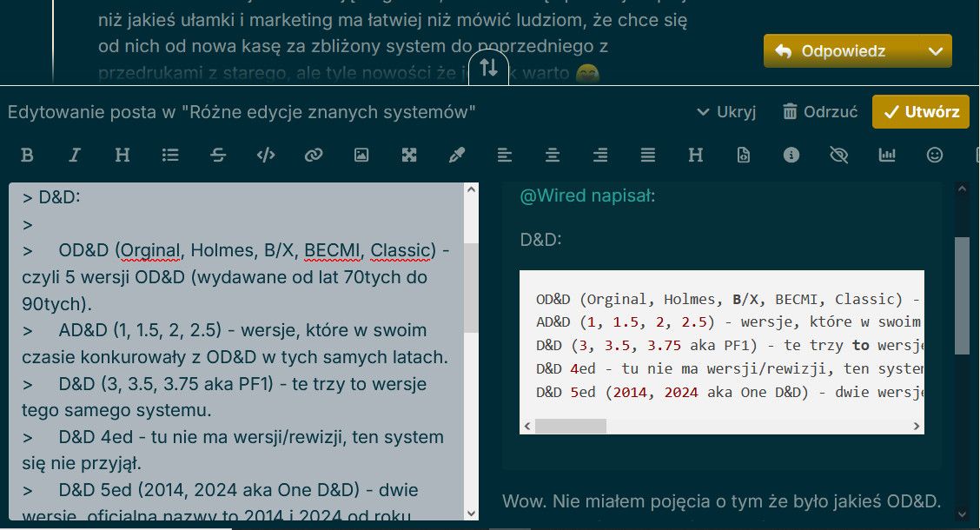Apply strikethrough formatting
The width and height of the screenshot is (980, 530).
[218, 155]
